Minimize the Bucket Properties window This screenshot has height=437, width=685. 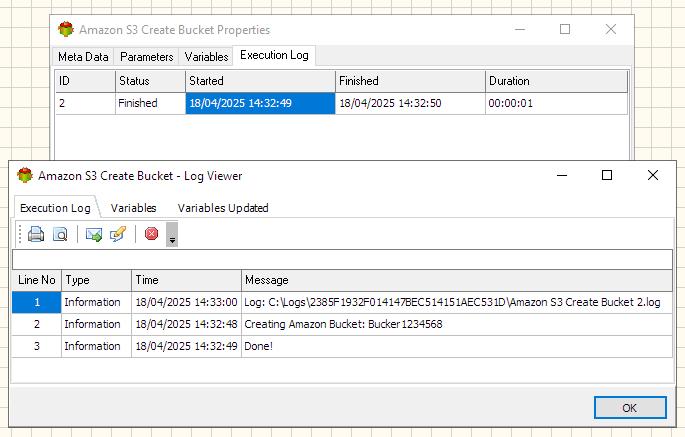[520, 29]
